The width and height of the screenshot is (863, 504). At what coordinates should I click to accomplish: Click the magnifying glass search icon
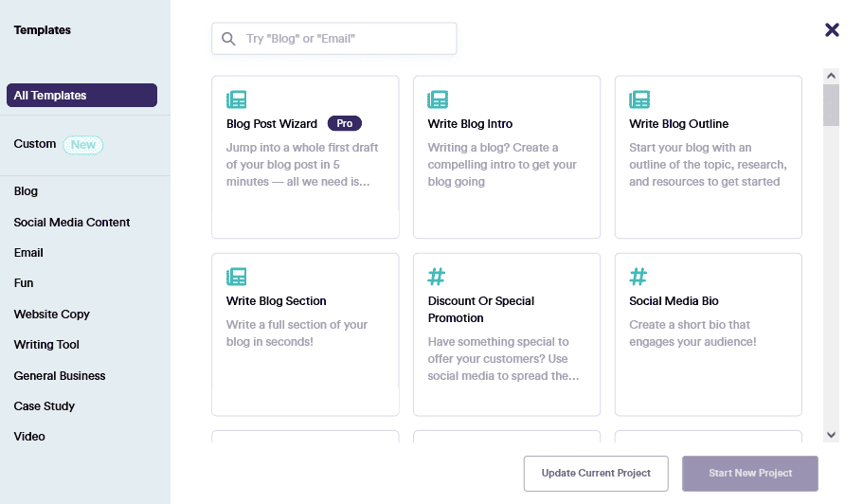click(228, 39)
